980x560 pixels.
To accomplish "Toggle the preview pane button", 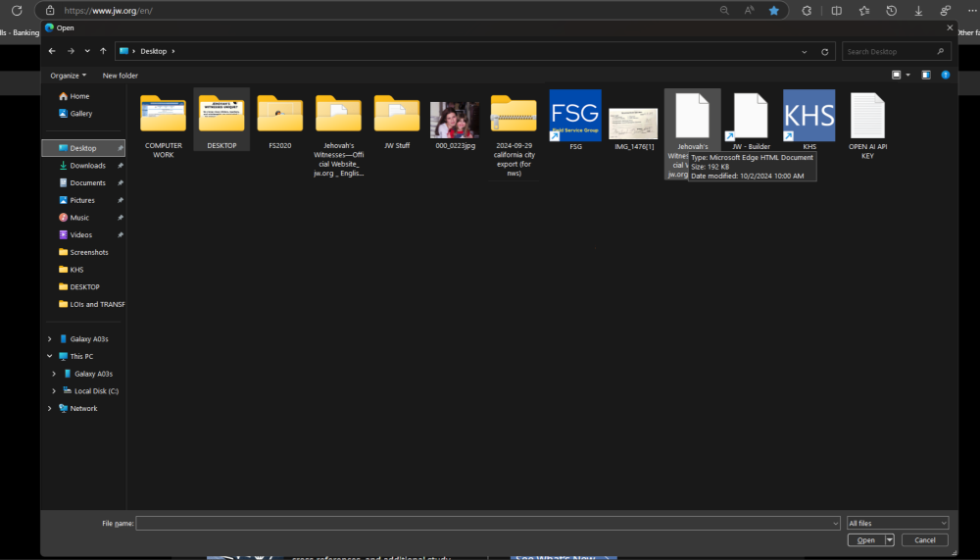I will point(926,75).
